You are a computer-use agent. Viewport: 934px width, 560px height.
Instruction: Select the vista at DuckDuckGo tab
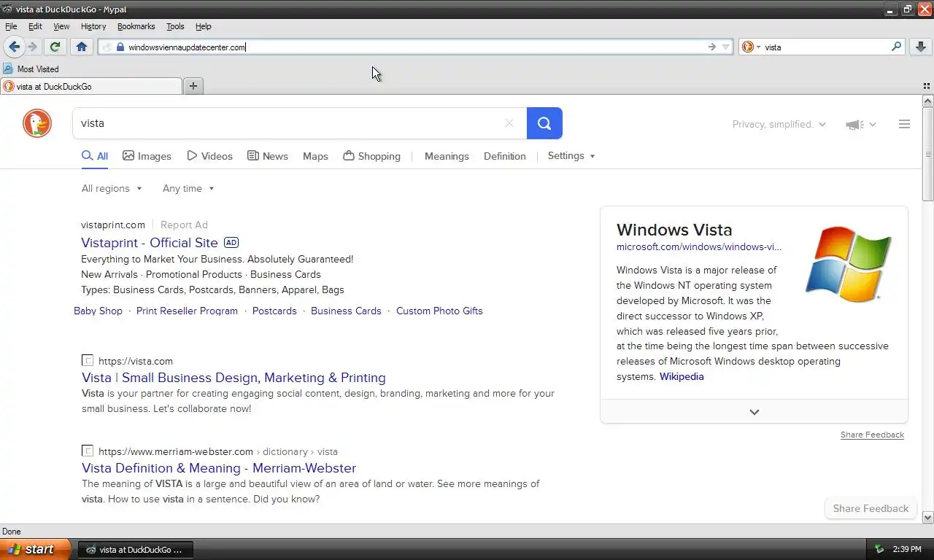91,86
